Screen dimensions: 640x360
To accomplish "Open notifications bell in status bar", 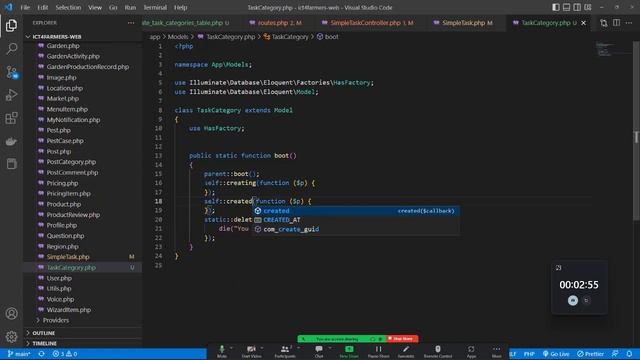I will click(x=629, y=354).
